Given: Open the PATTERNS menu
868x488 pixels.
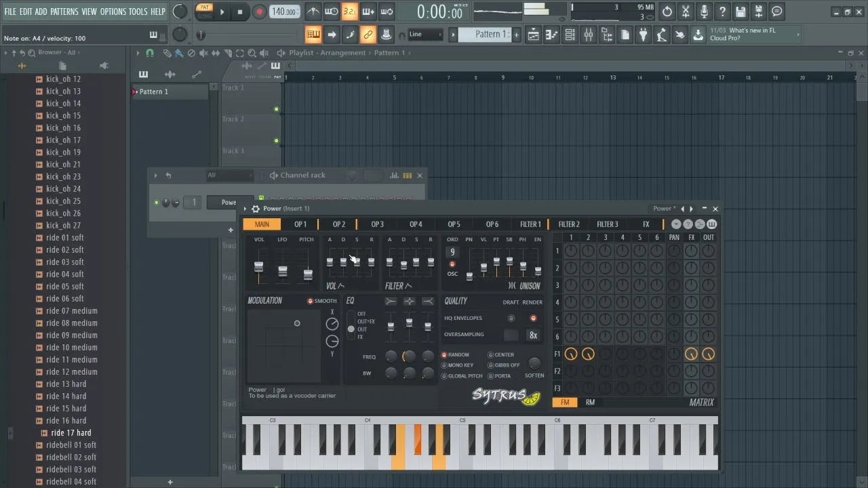Looking at the screenshot, I should pyautogui.click(x=64, y=12).
